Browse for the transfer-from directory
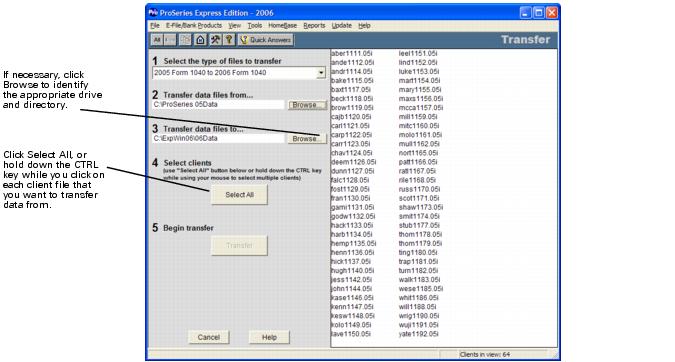The height and width of the screenshot is (362, 675). tap(307, 105)
